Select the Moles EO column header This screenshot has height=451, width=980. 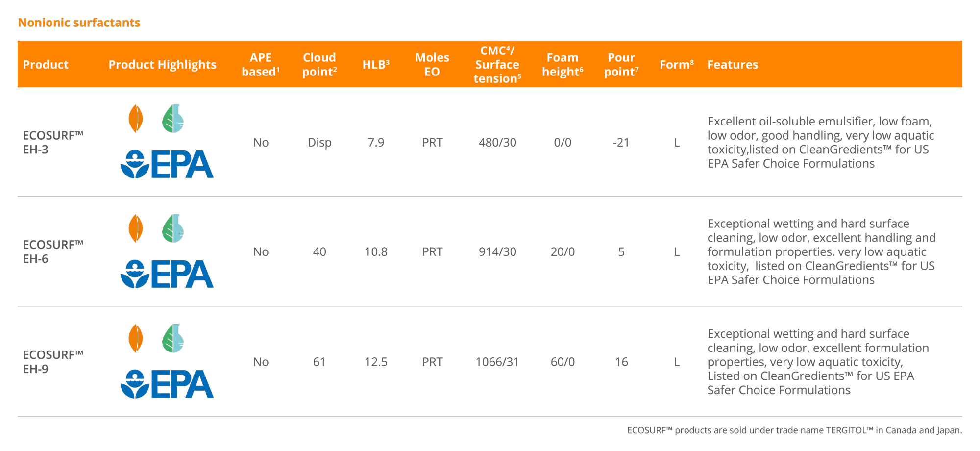[x=432, y=65]
